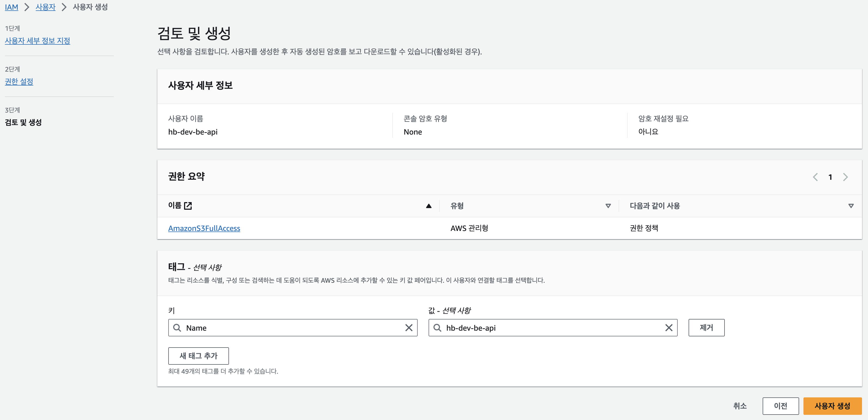The width and height of the screenshot is (868, 420).
Task: Open the 다음과 같이 사용 column sort arrow
Action: pyautogui.click(x=851, y=206)
